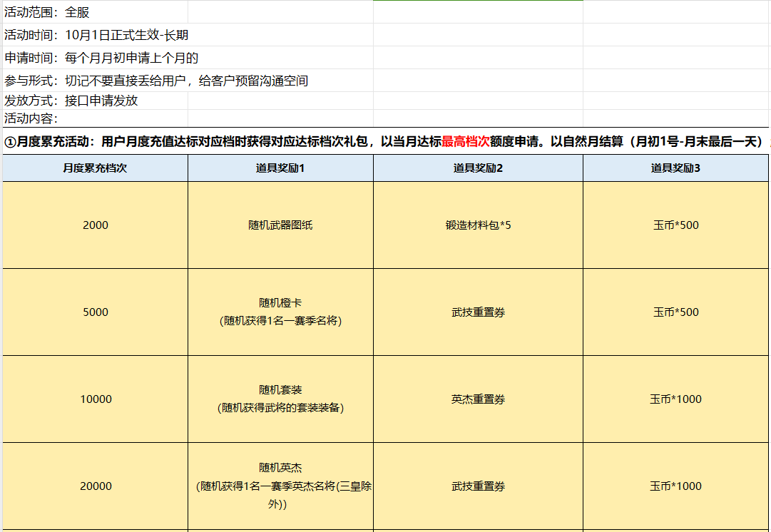Select the '玉币*500' cell in the 2000 row

pyautogui.click(x=676, y=225)
